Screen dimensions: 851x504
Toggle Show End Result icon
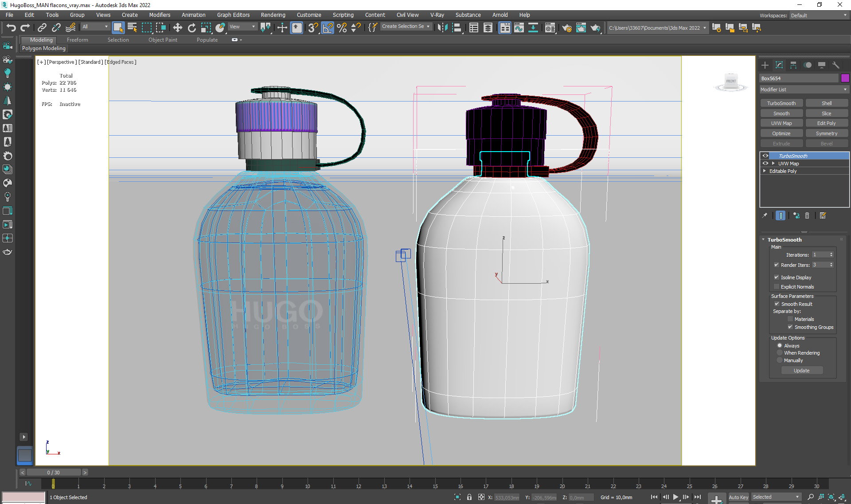781,215
